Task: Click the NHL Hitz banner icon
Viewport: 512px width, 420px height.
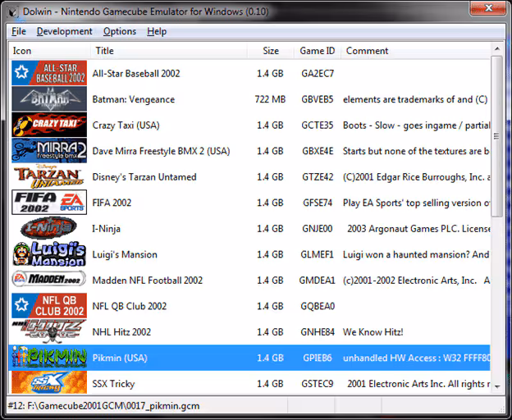Action: pyautogui.click(x=49, y=331)
